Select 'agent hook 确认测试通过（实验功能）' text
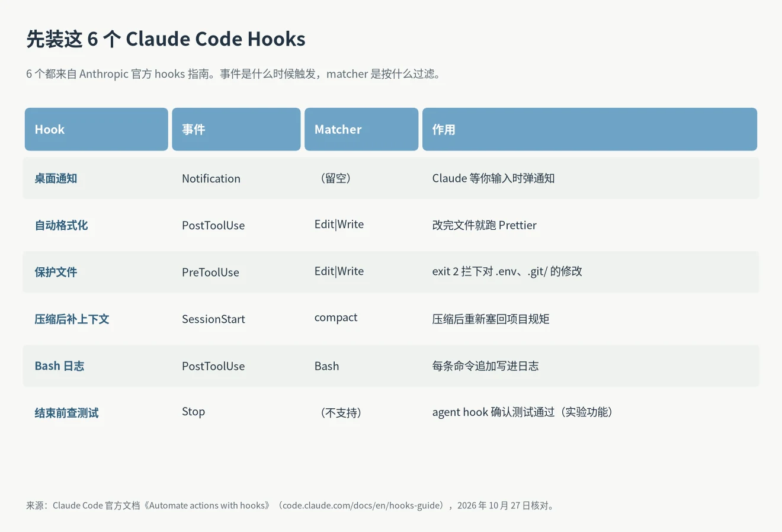782x532 pixels. click(525, 412)
